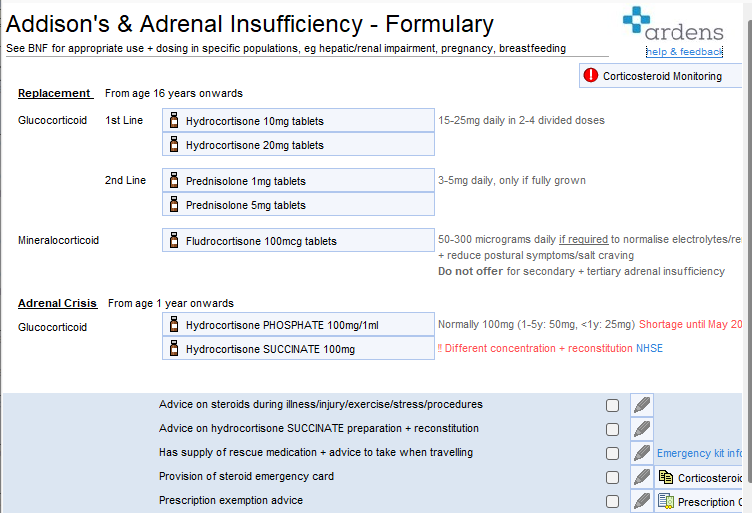Select Prednisolone 1mg tablets

(245, 181)
